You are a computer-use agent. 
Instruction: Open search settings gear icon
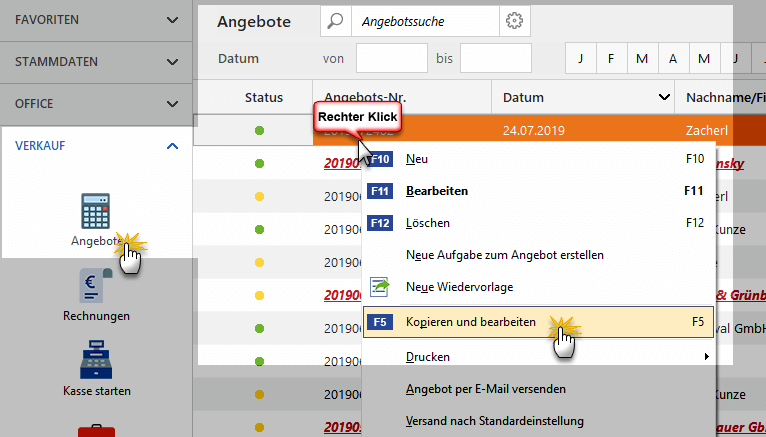point(514,21)
